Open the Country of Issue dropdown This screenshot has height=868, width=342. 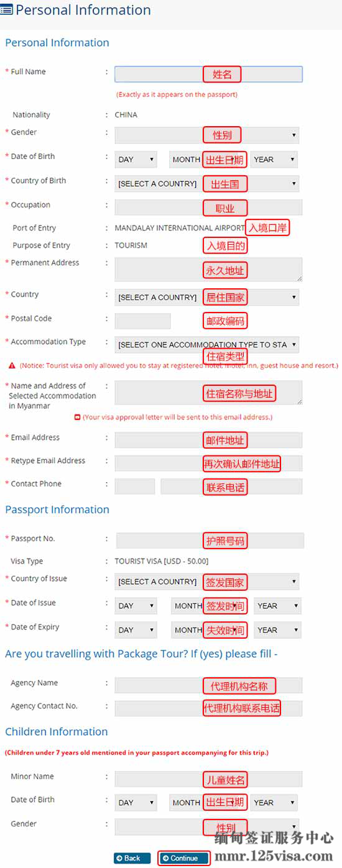tap(207, 582)
